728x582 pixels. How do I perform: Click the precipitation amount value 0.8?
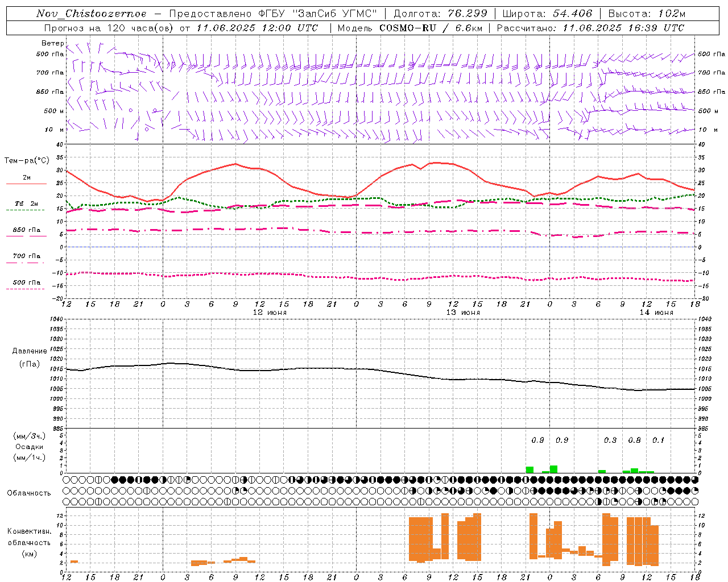[634, 440]
